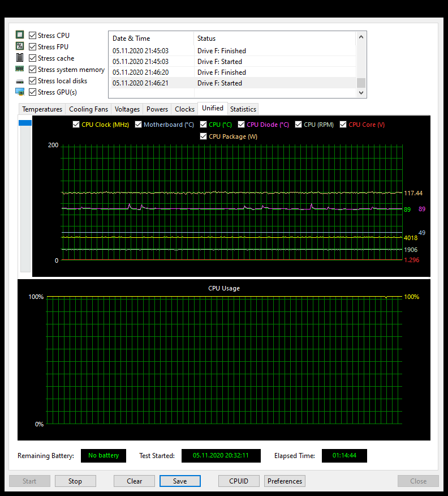Screen dimensions: 448x496
Task: Click the CPU Usage graph title
Action: click(x=224, y=288)
